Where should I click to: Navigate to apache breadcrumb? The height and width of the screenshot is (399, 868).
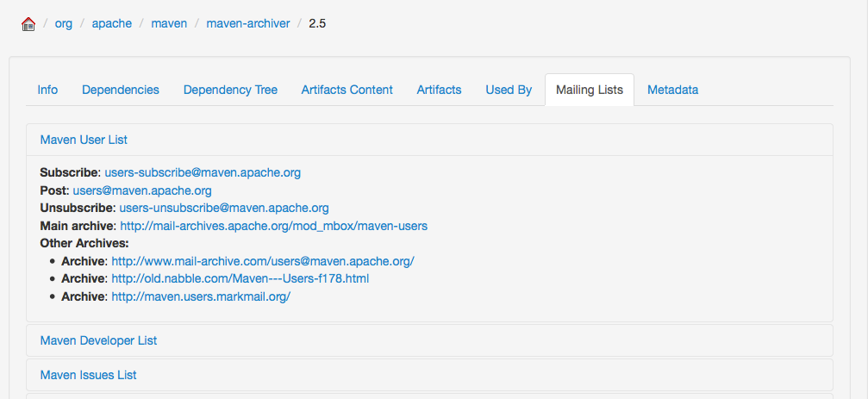pos(112,24)
